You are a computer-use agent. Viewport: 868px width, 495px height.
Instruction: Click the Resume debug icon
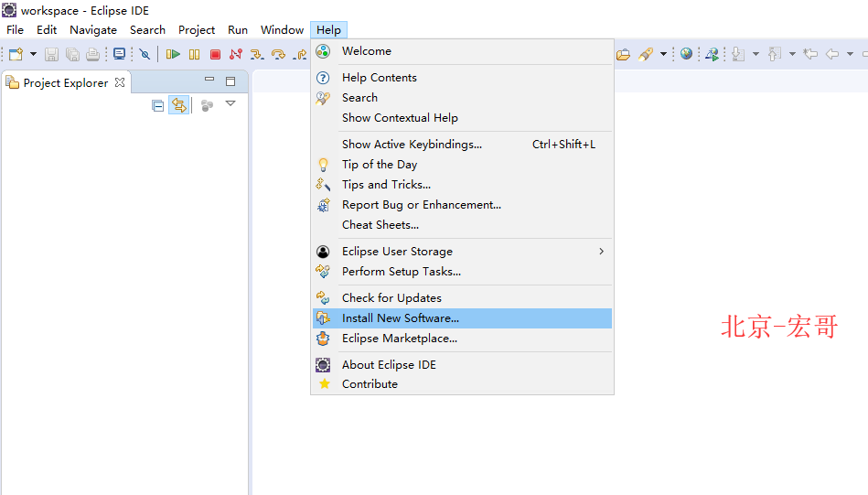[173, 54]
